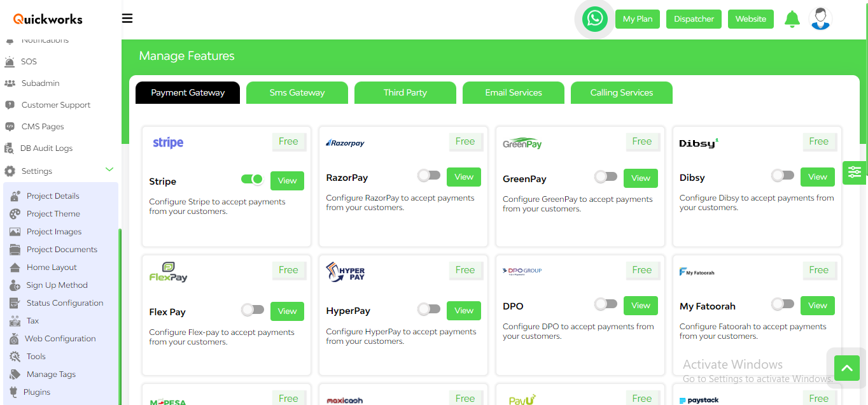868x405 pixels.
Task: Click View button for My Fatoorah
Action: (818, 306)
